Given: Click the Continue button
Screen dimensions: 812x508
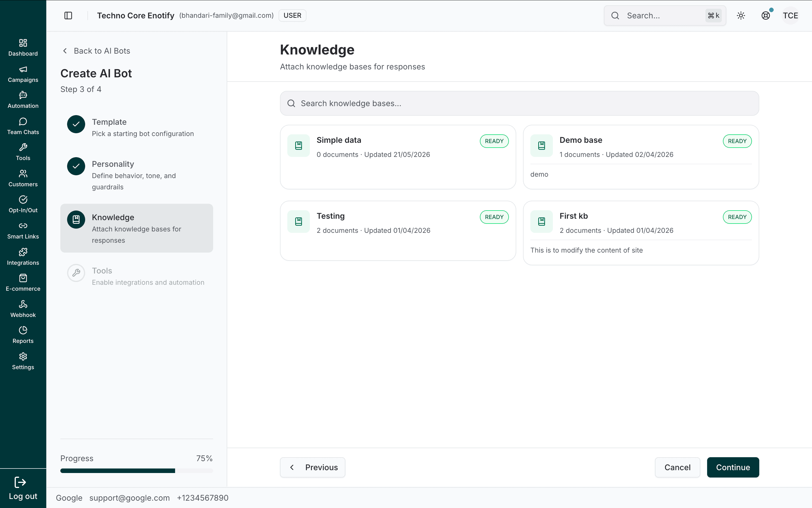Looking at the screenshot, I should tap(733, 467).
